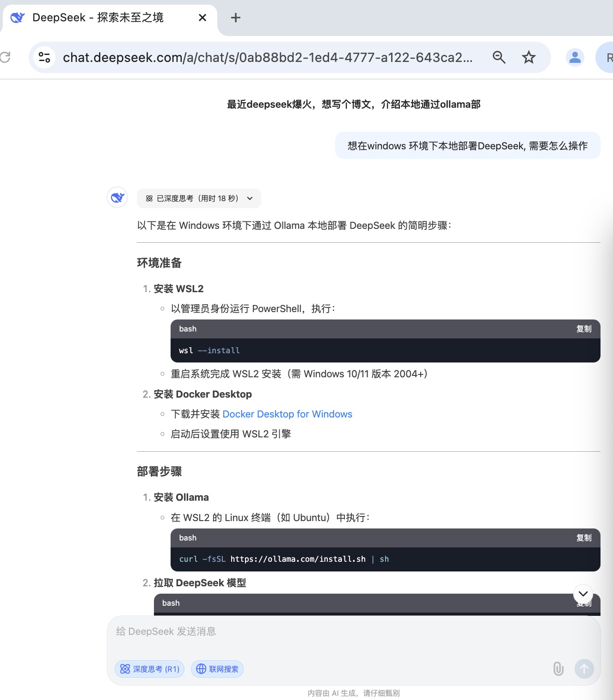The width and height of the screenshot is (613, 700).
Task: Open Docker Desktop for Windows link
Action: tap(287, 414)
